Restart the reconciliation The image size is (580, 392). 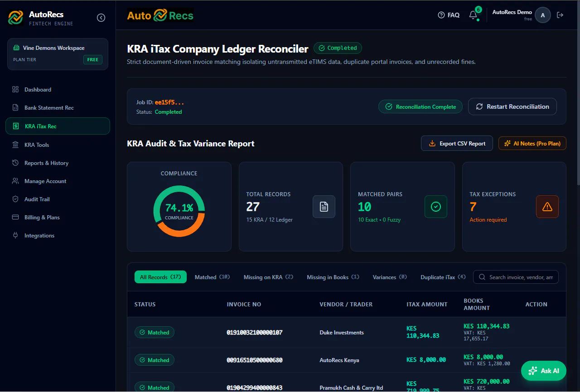click(512, 107)
